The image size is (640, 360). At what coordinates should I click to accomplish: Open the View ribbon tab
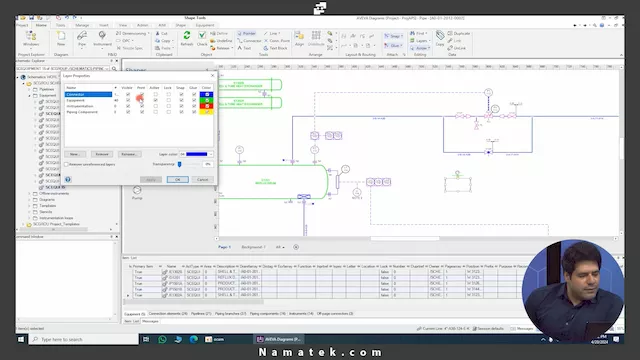click(122, 25)
